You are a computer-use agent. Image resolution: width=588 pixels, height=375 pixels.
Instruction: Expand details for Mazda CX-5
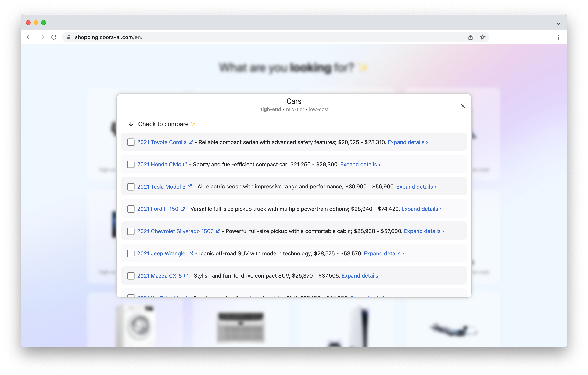point(362,275)
